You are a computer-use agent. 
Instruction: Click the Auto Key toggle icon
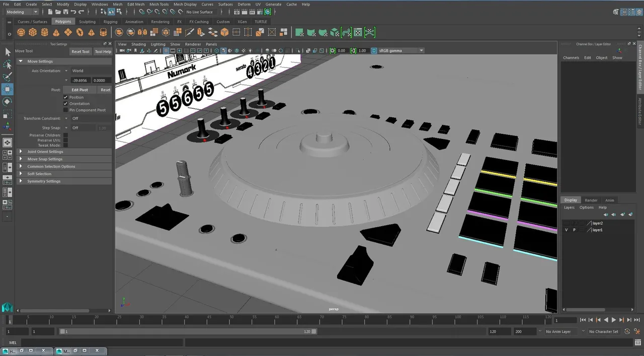click(627, 331)
